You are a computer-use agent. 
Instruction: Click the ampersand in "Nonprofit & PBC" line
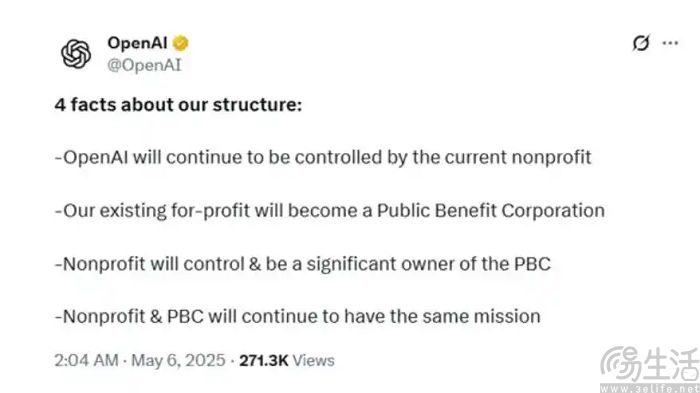[x=156, y=317]
